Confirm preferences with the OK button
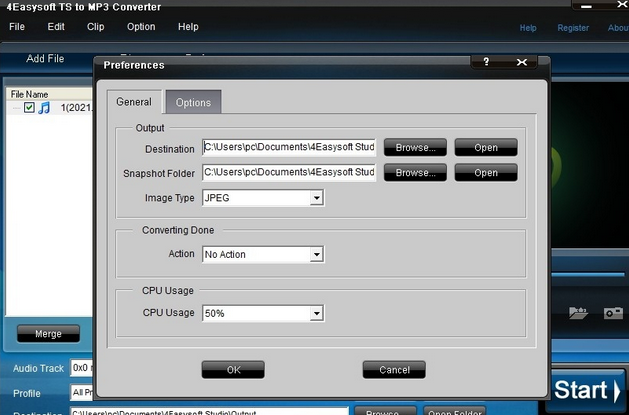 233,370
